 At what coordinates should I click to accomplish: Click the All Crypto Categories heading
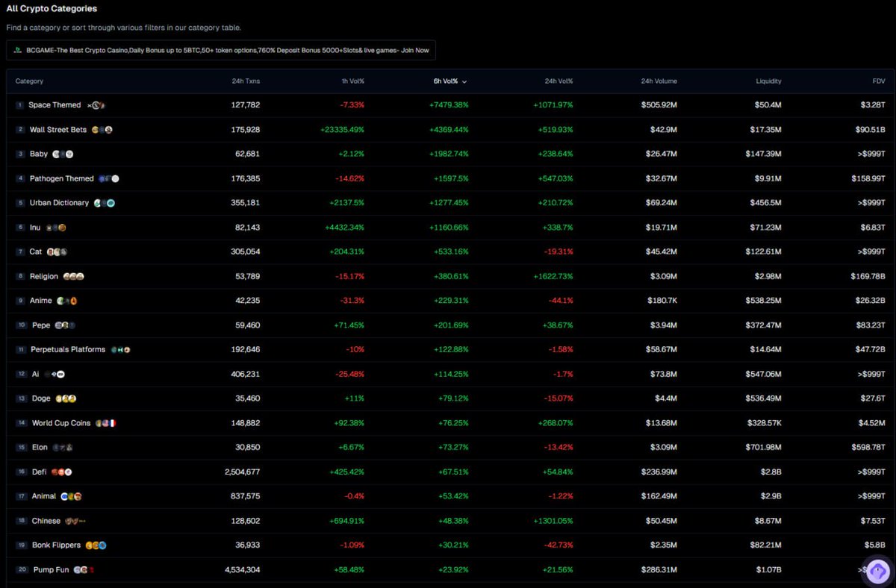(x=52, y=9)
